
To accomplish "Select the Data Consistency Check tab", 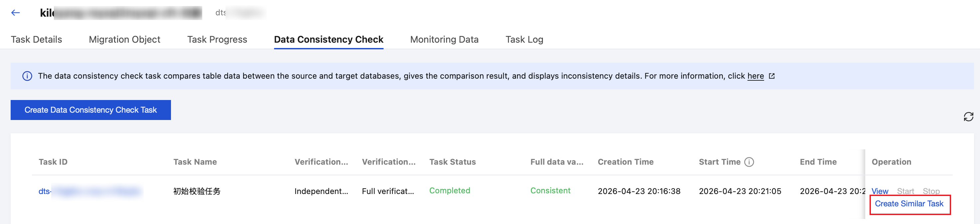I will click(328, 40).
